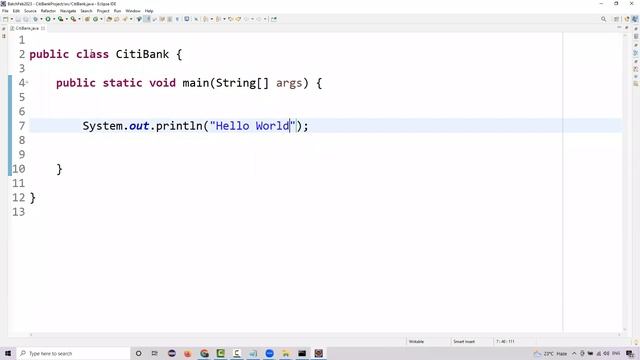Close the CitiBank.java editor tab
The width and height of the screenshot is (640, 360).
[x=43, y=28]
